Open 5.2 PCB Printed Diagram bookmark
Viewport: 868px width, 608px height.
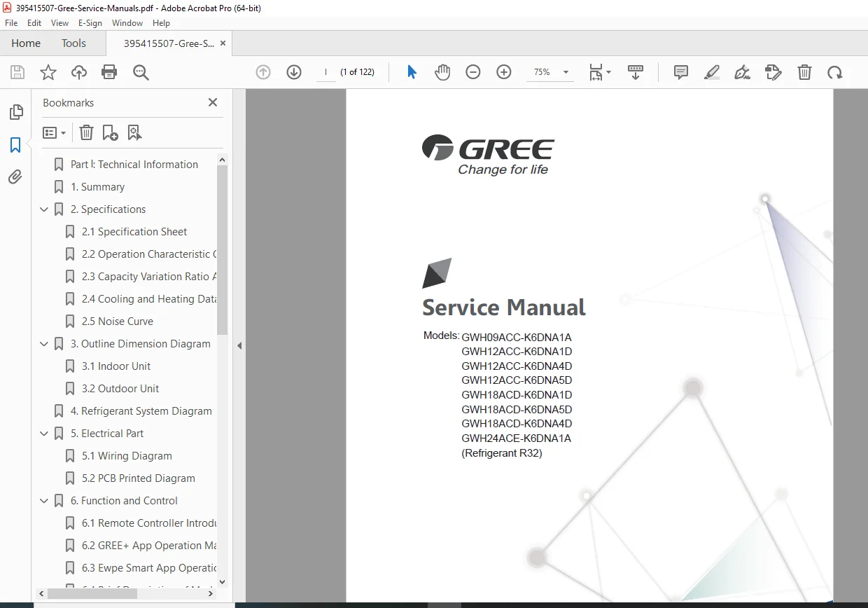[139, 478]
